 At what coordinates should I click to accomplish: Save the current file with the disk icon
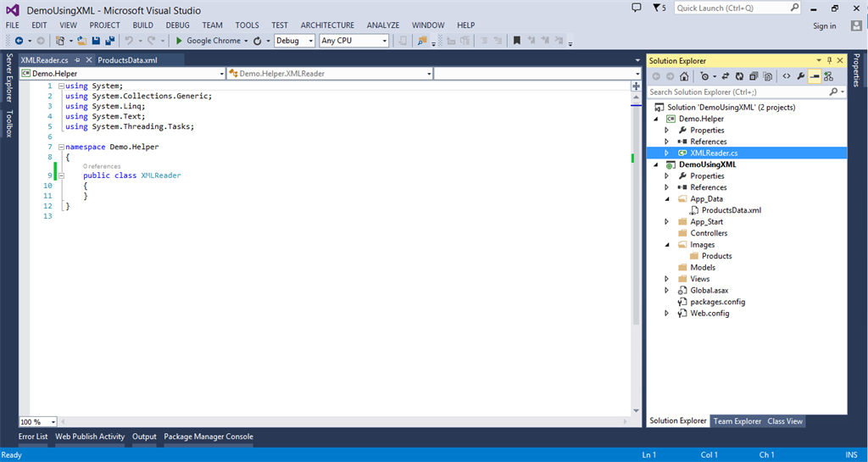click(96, 41)
